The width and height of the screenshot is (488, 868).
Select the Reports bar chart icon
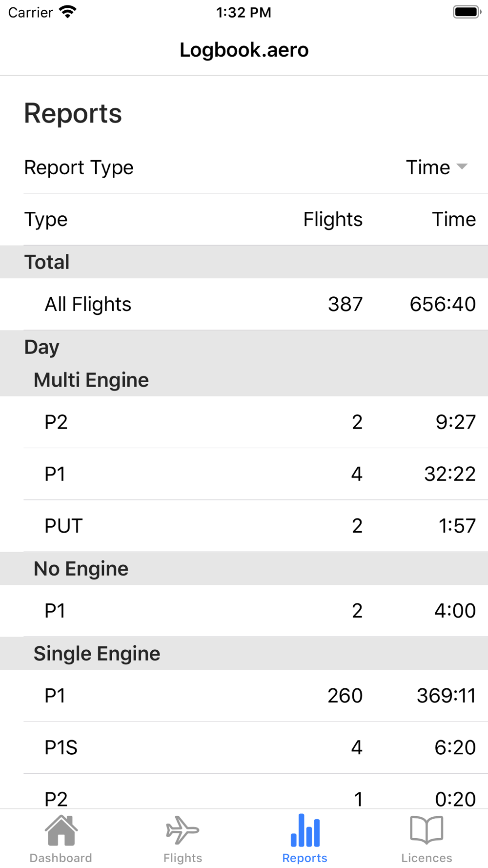305,830
